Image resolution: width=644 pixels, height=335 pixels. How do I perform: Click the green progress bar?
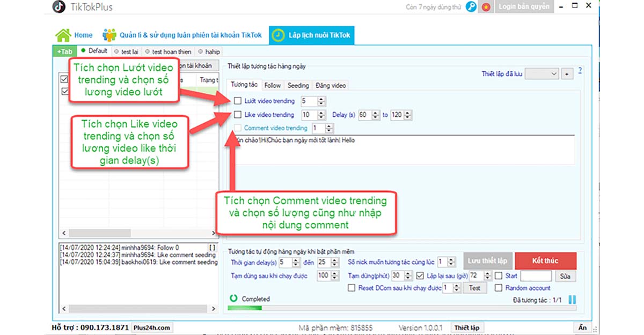click(245, 308)
